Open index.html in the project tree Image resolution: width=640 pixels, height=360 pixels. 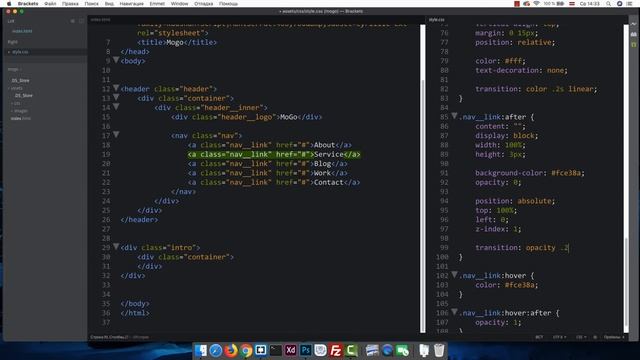20,118
